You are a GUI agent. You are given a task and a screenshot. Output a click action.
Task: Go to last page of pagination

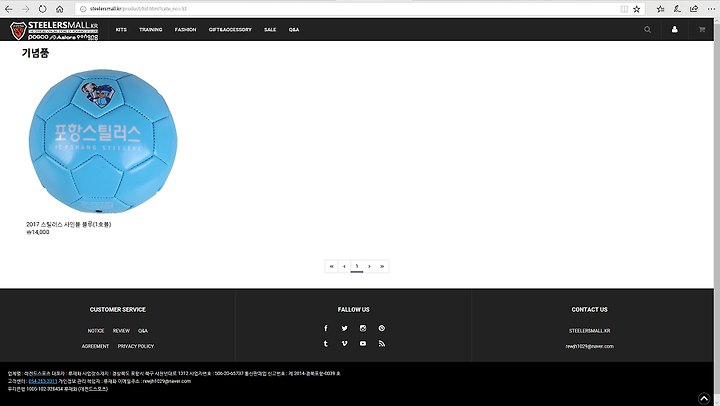point(382,266)
